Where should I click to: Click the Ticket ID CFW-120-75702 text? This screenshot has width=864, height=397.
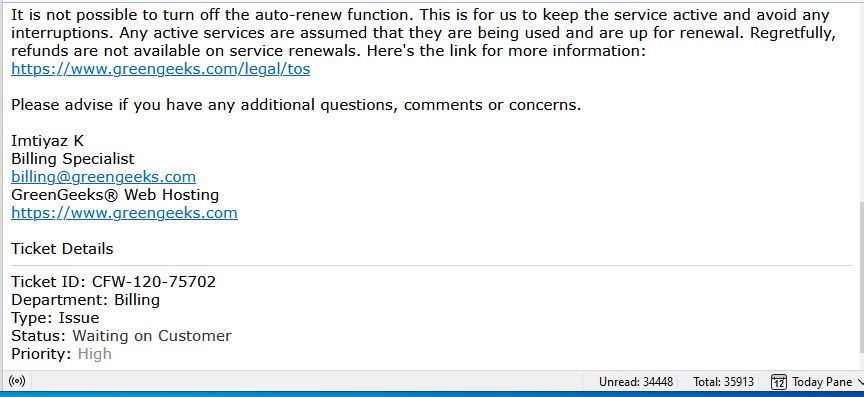point(114,282)
